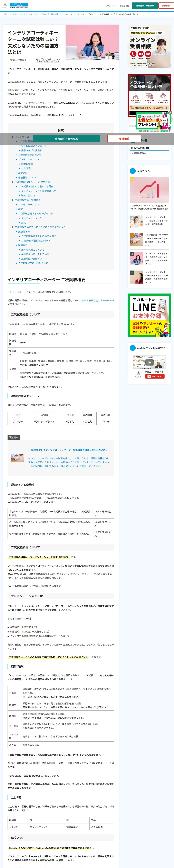Click the phone (電話) consultation icon

pyautogui.click(x=133, y=54)
